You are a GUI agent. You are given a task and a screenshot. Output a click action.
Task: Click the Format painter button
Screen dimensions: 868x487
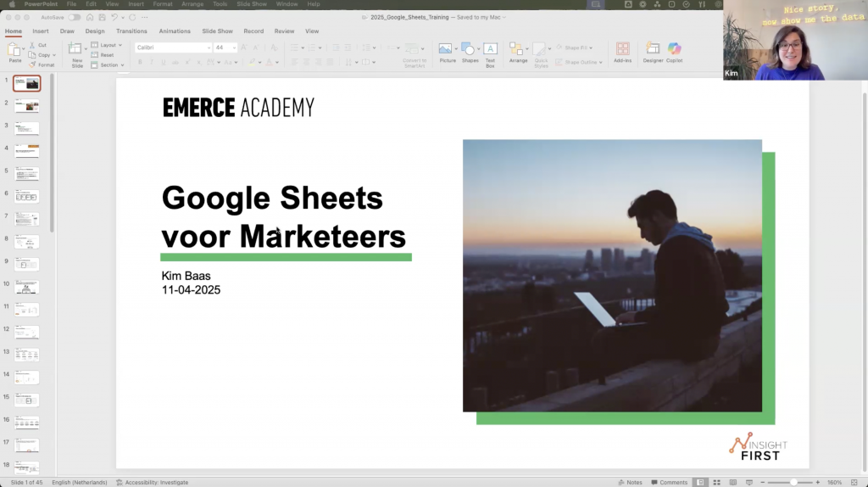(x=42, y=64)
